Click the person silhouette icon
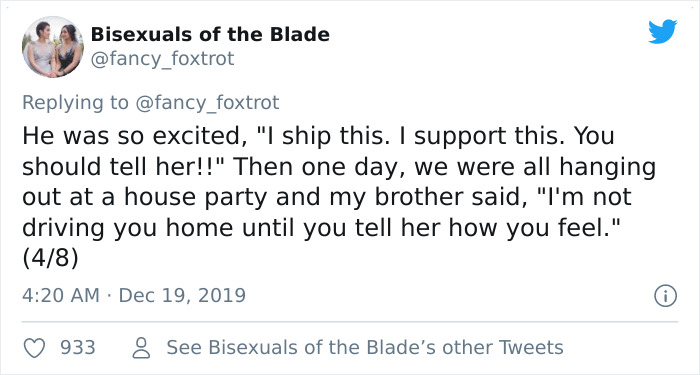 142,348
